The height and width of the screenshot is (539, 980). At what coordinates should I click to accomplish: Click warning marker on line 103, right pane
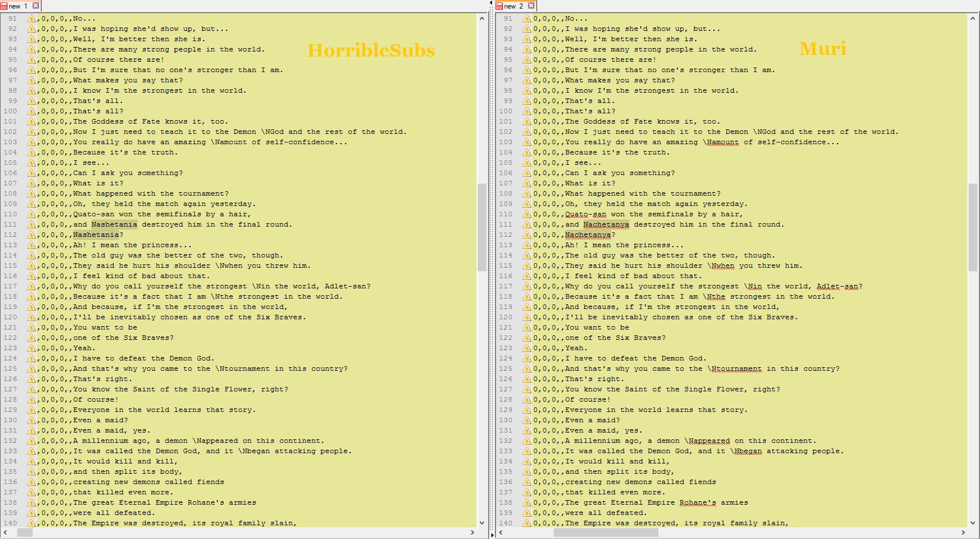click(x=527, y=142)
